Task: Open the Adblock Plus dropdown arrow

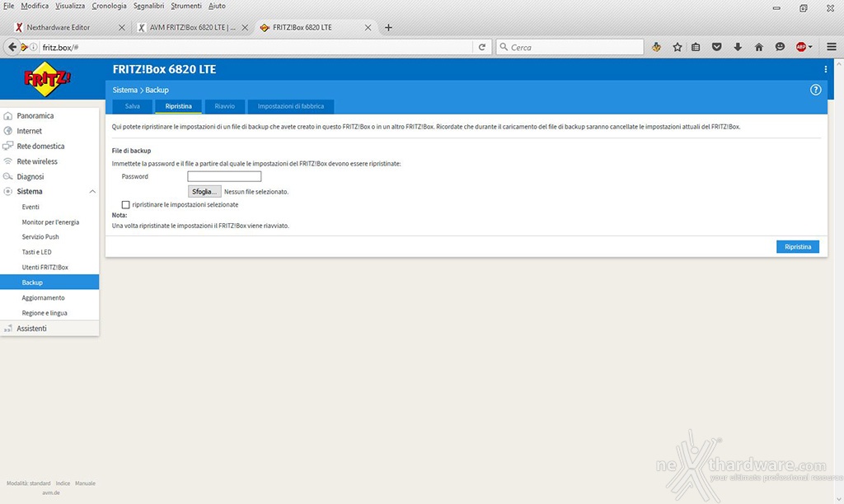Action: coord(810,47)
